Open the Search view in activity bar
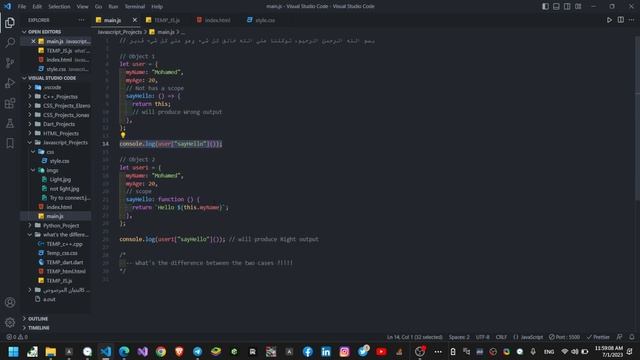This screenshot has width=640, height=360. pyautogui.click(x=10, y=42)
